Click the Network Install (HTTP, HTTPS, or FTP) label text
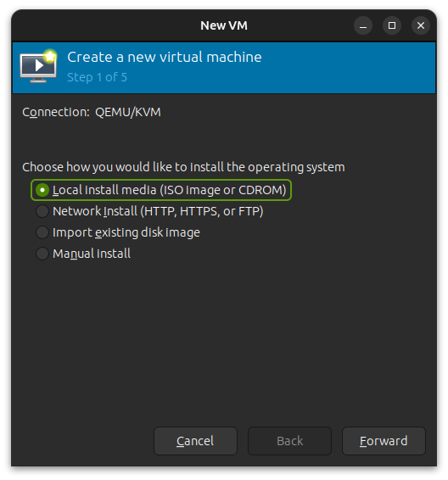 tap(158, 211)
